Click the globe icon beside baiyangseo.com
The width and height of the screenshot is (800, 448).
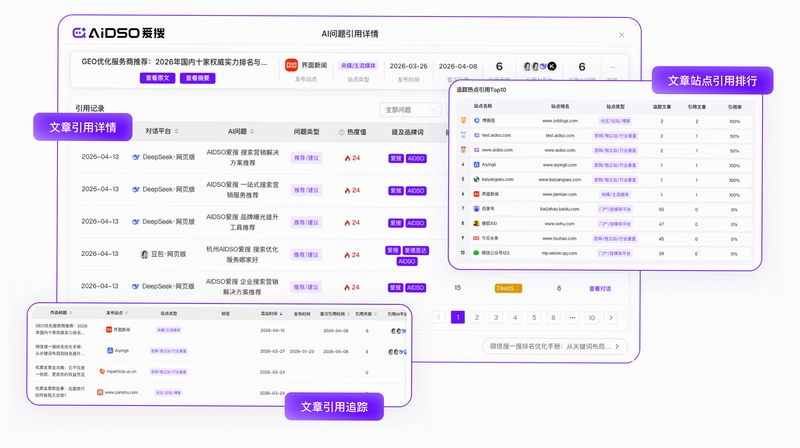[x=477, y=180]
